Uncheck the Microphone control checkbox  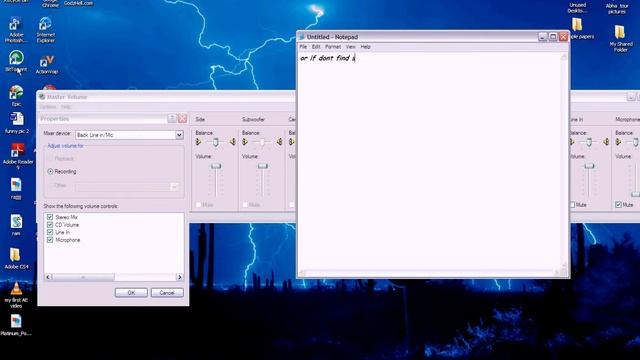tap(50, 240)
